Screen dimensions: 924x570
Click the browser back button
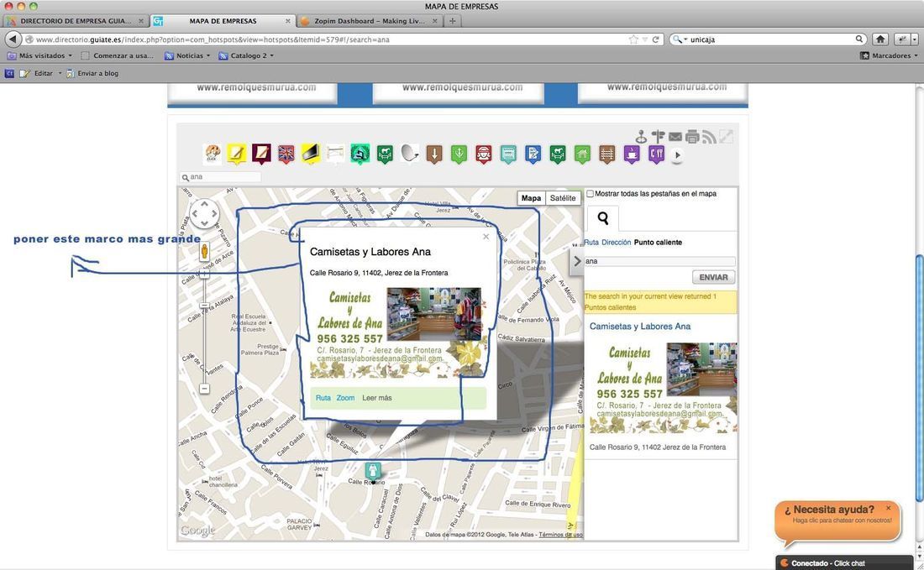click(13, 39)
